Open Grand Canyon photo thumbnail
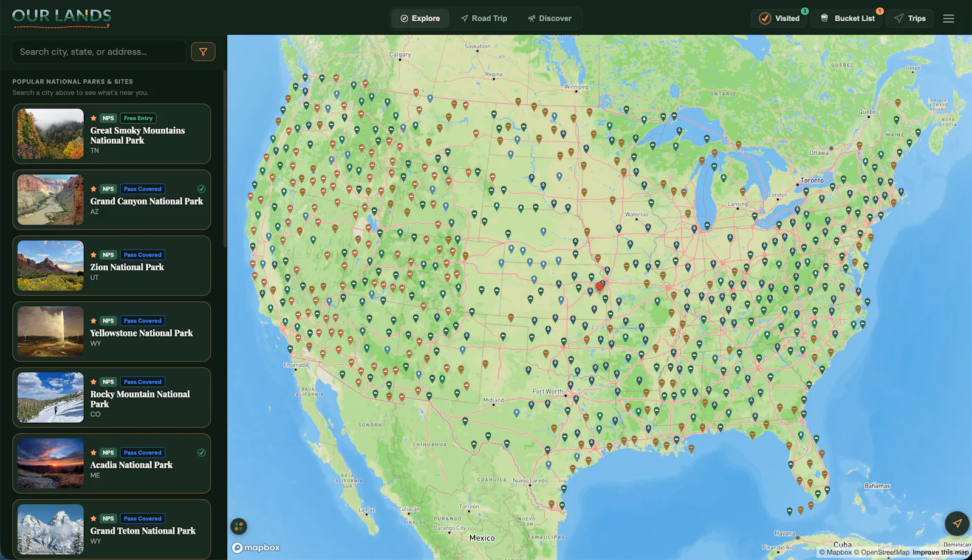Screen dimensions: 972x560 50,200
